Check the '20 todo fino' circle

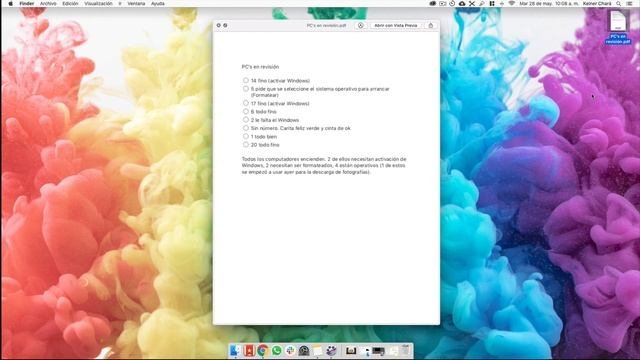[246, 144]
